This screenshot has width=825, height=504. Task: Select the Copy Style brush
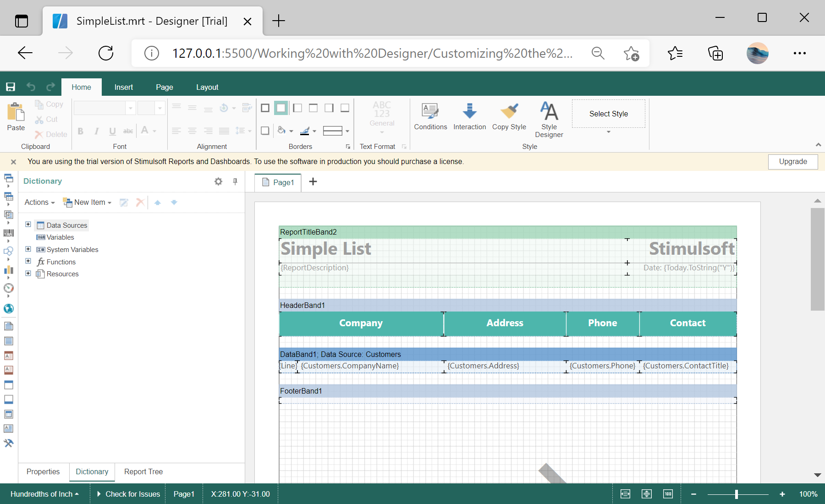pyautogui.click(x=509, y=117)
